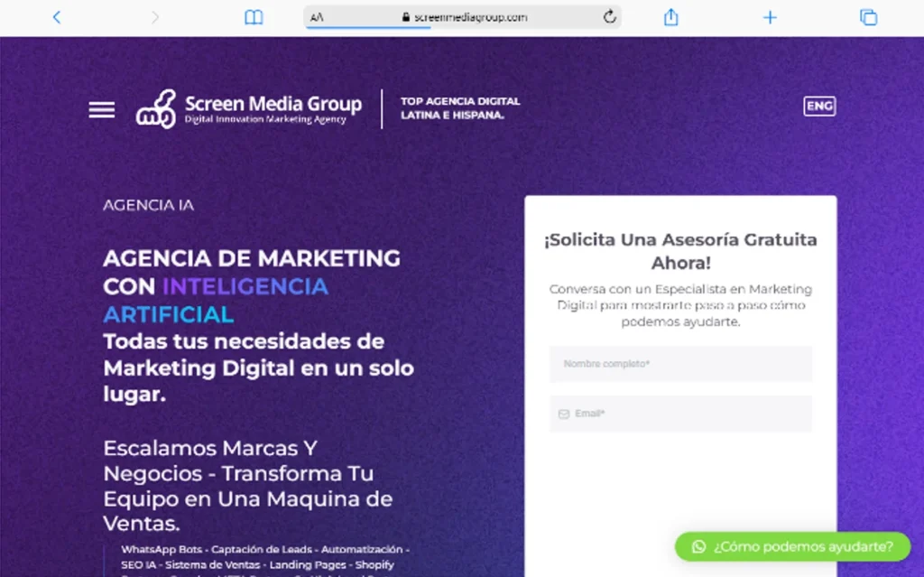
Task: Click the Screen Media Group logo
Action: [x=249, y=109]
